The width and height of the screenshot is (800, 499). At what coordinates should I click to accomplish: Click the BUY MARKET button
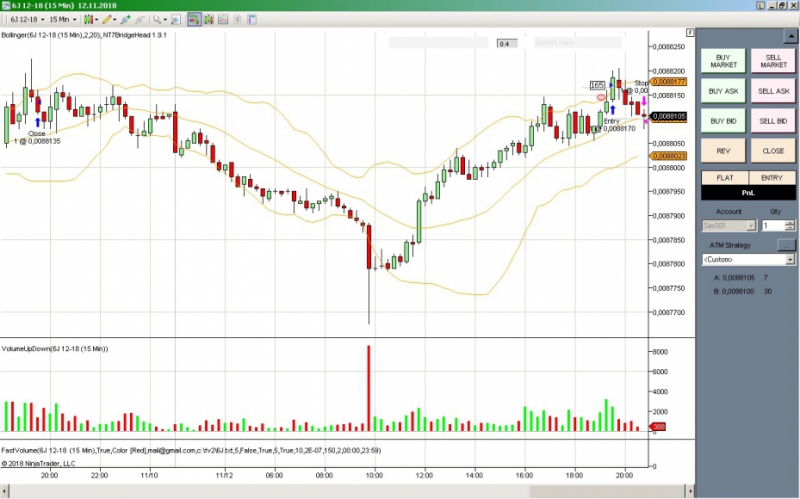tap(723, 61)
